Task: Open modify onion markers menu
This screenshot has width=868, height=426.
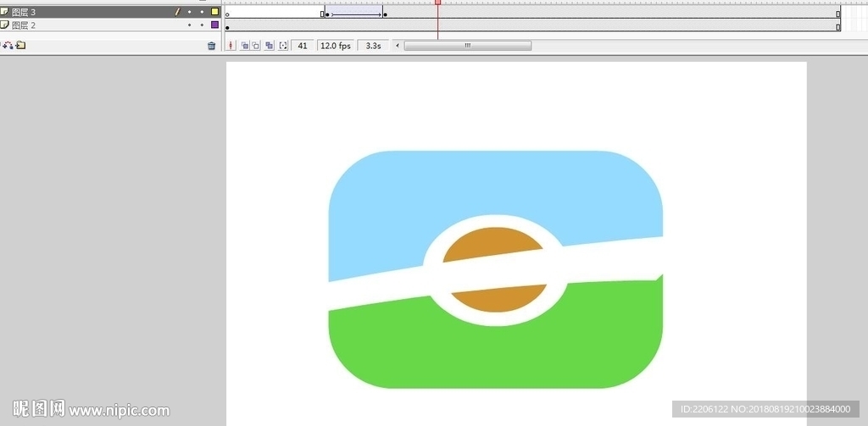Action: [283, 46]
